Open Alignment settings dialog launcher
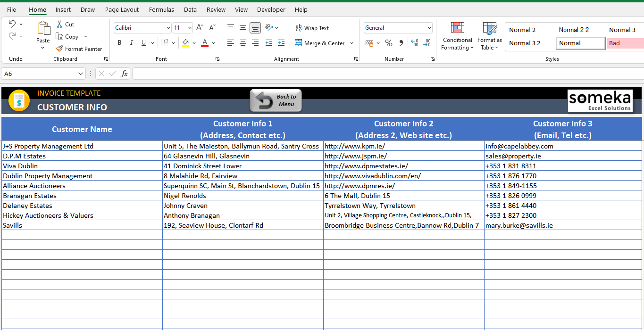This screenshot has height=330, width=644. click(x=356, y=59)
